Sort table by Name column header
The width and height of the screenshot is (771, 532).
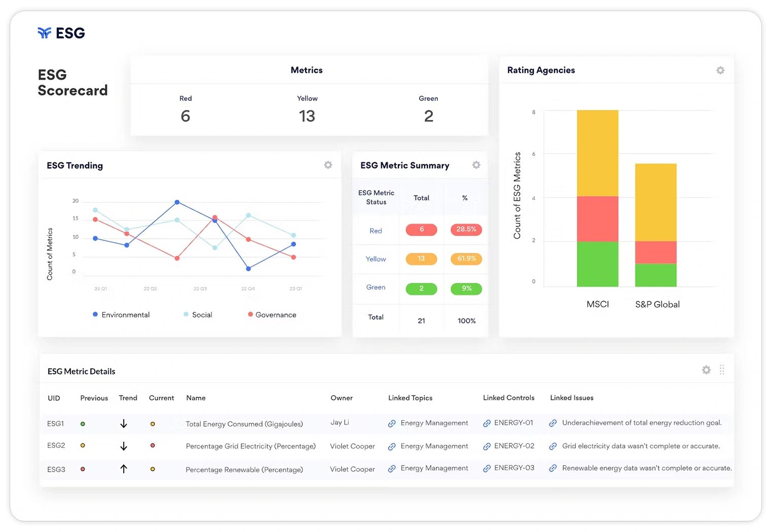point(196,398)
